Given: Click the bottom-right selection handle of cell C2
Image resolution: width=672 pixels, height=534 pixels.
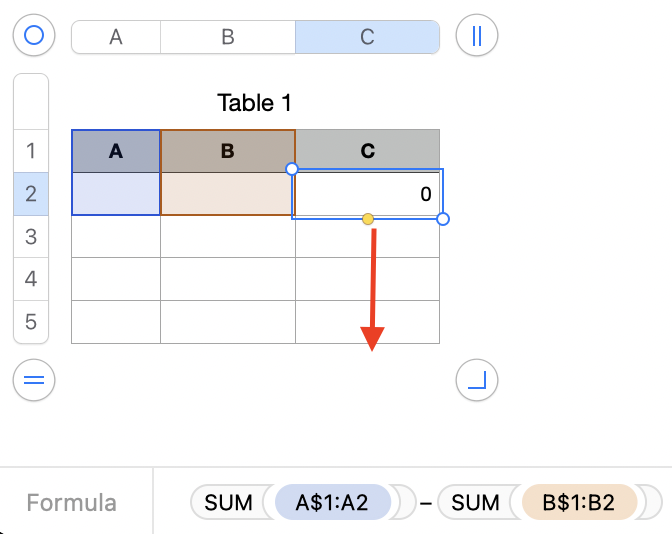Looking at the screenshot, I should pos(443,218).
